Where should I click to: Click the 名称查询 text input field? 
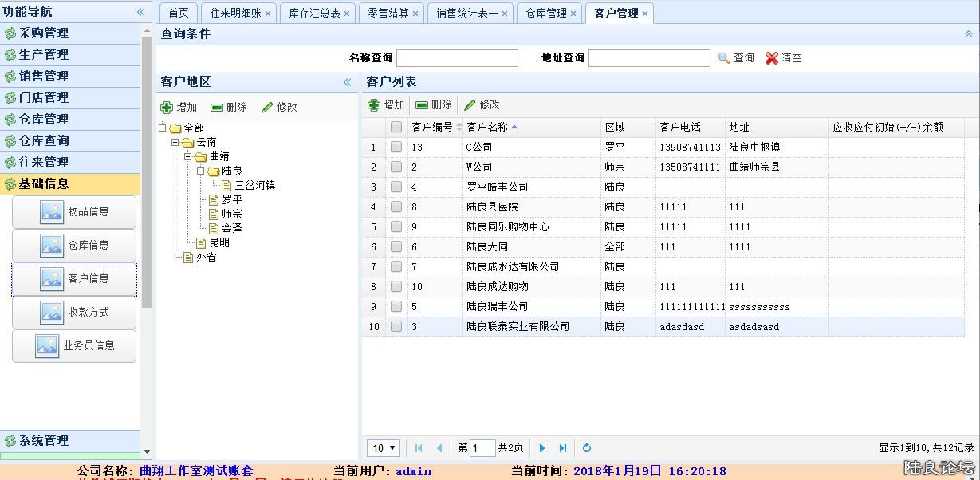tap(457, 58)
